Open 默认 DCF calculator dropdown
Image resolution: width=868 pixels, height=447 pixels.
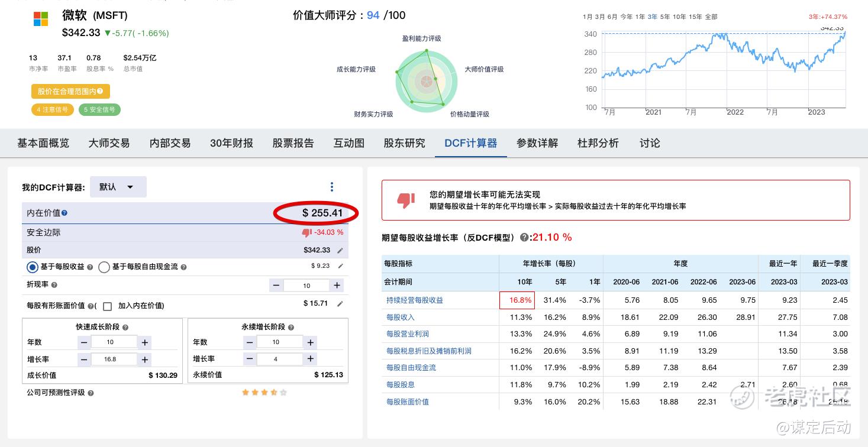tap(118, 187)
